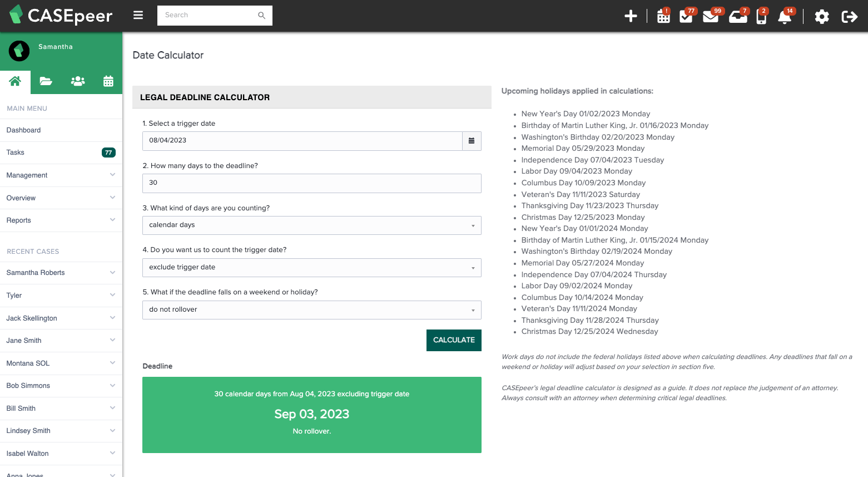Open the do not rollover dropdown
868x477 pixels.
[311, 310]
